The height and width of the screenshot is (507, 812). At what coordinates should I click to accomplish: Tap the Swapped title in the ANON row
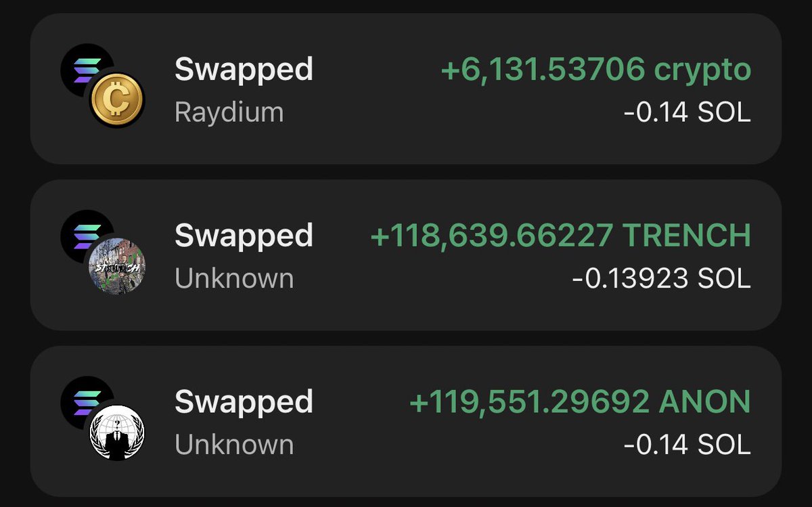244,402
